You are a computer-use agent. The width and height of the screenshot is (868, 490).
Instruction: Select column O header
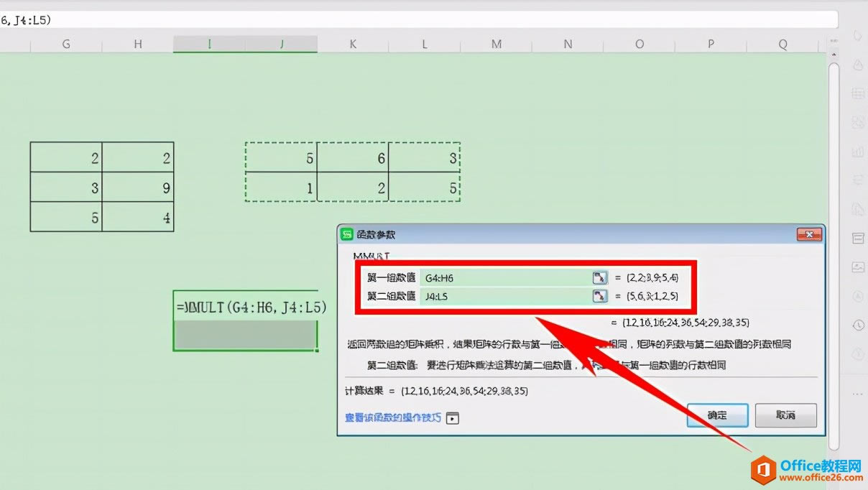[640, 45]
